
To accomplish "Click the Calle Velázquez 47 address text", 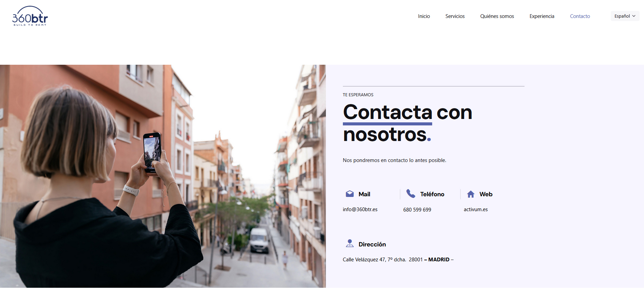I will 398,260.
